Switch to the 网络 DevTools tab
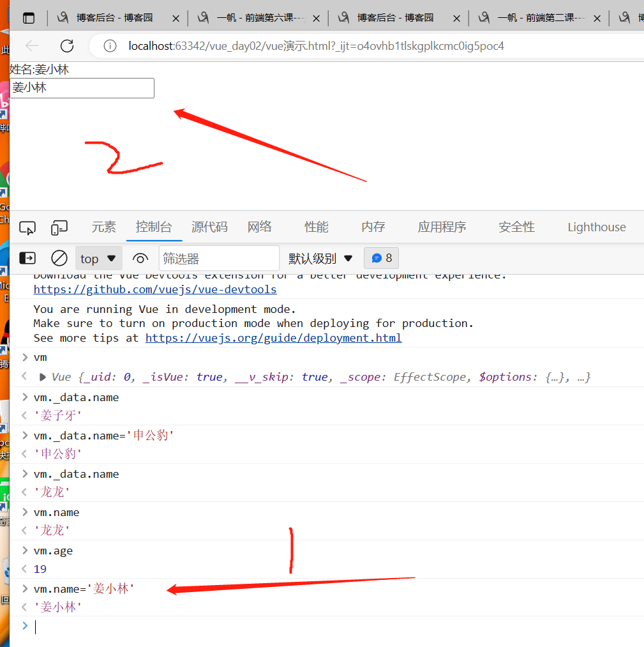 pyautogui.click(x=259, y=227)
